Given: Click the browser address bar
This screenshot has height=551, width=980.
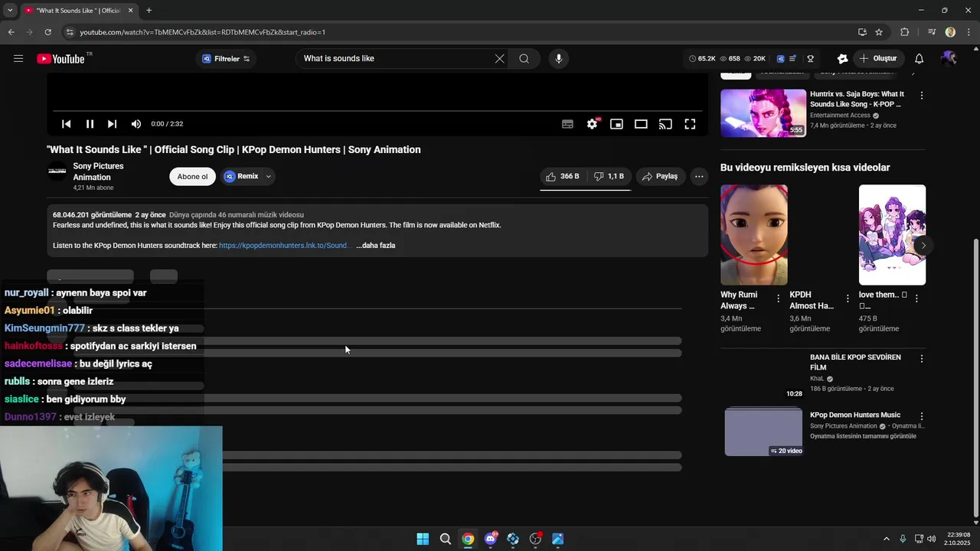Looking at the screenshot, I should coord(459,32).
